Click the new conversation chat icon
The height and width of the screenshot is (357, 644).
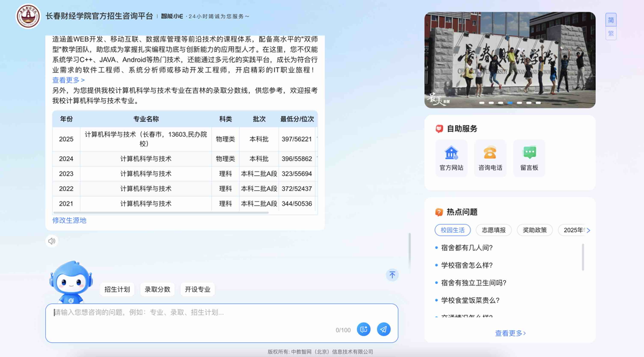[364, 330]
